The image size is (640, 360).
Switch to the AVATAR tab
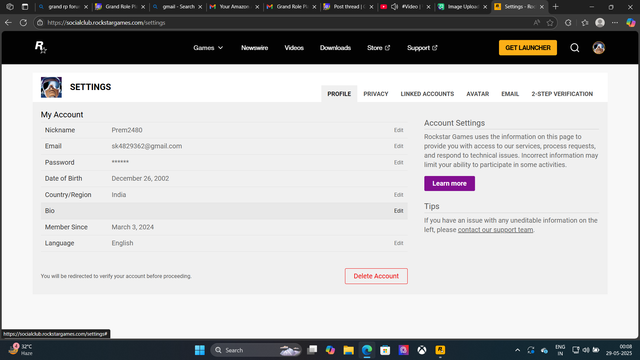[478, 94]
